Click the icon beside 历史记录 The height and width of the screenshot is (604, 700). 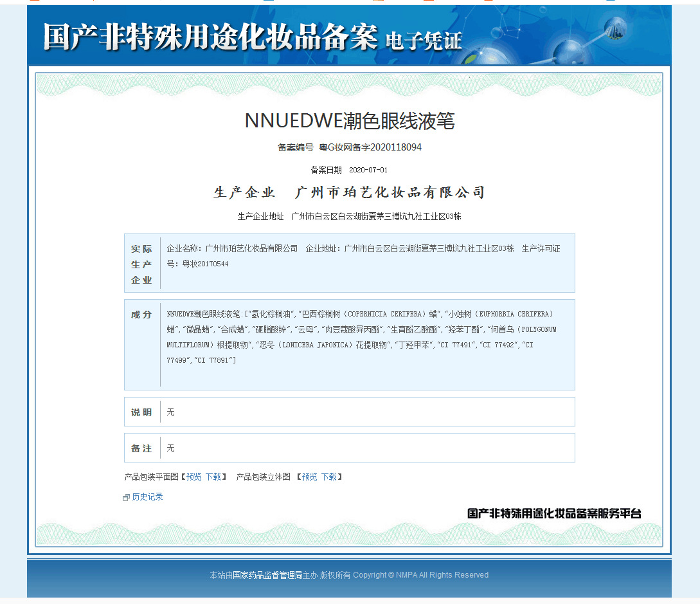[127, 497]
